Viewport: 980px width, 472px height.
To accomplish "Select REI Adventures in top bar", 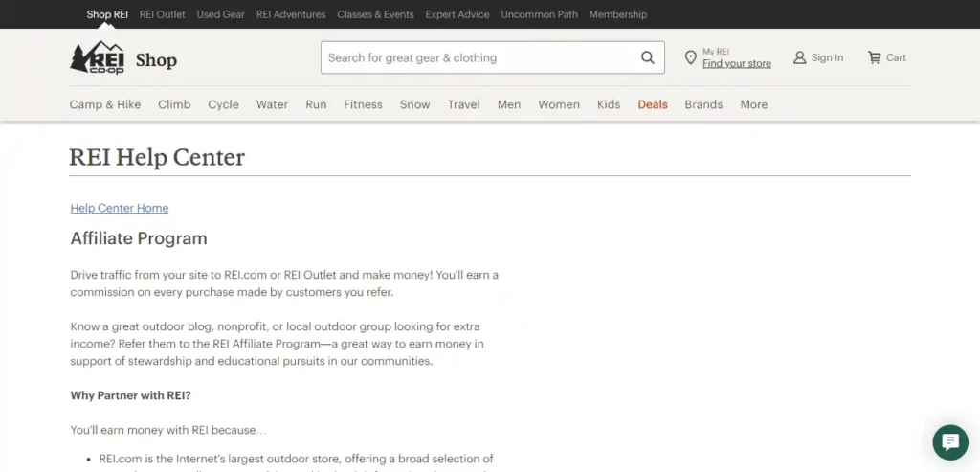I will click(x=291, y=14).
